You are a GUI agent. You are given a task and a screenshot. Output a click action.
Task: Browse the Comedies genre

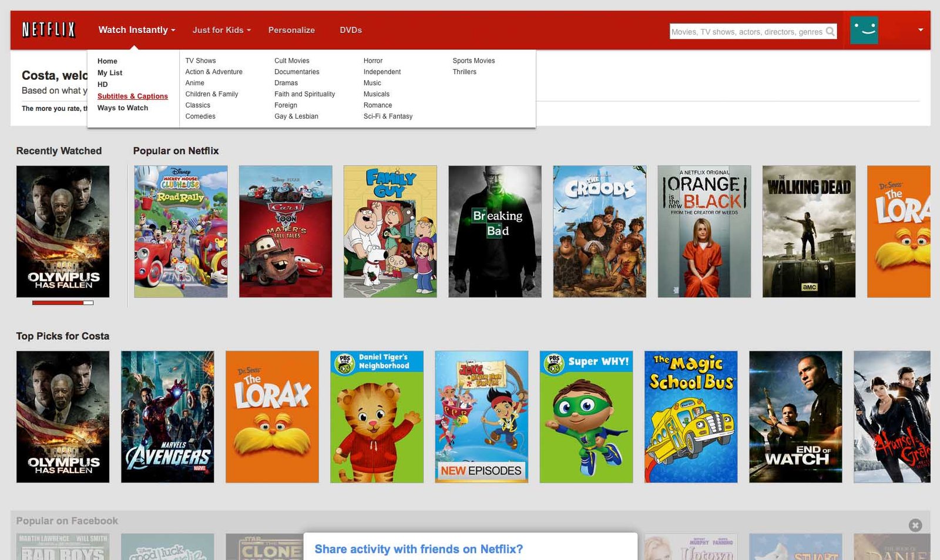pyautogui.click(x=200, y=116)
